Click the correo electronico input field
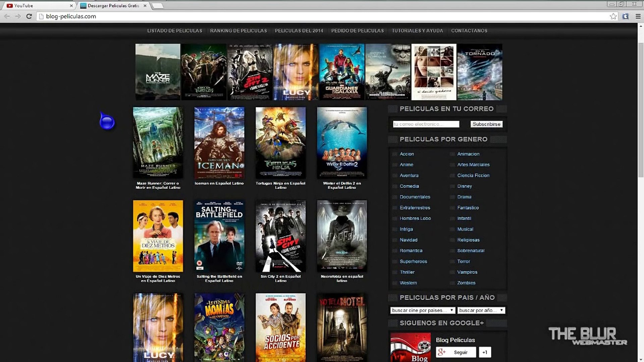The width and height of the screenshot is (644, 362). pos(426,124)
